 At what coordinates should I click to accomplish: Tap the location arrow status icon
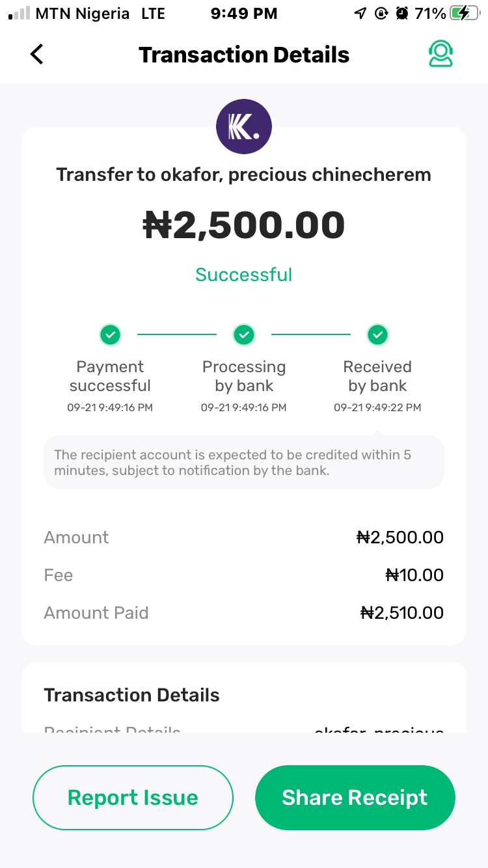coord(360,14)
